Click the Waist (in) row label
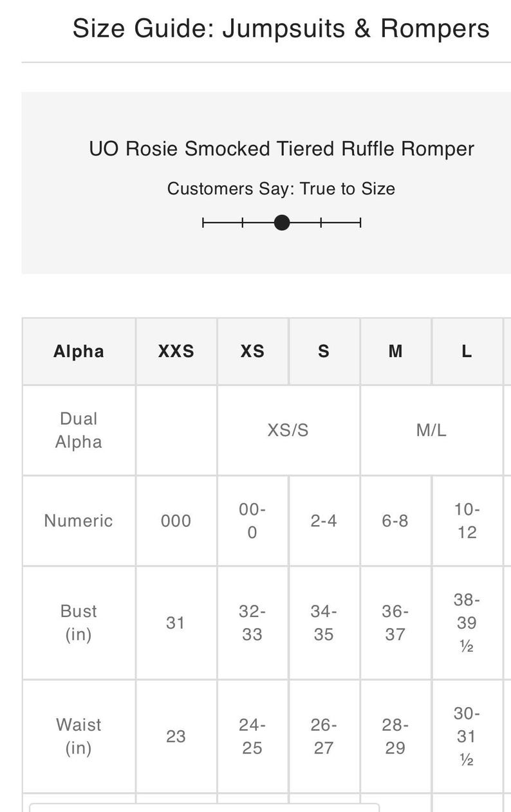The width and height of the screenshot is (511, 812). point(79,736)
